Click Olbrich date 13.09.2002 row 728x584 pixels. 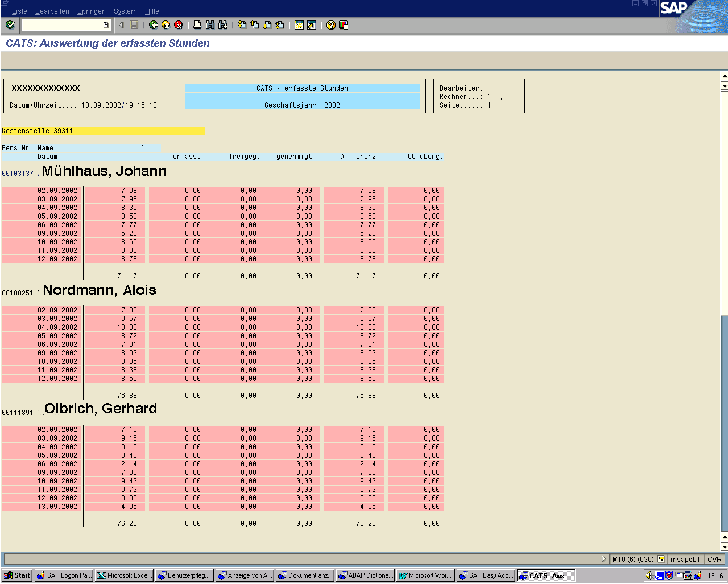point(222,507)
